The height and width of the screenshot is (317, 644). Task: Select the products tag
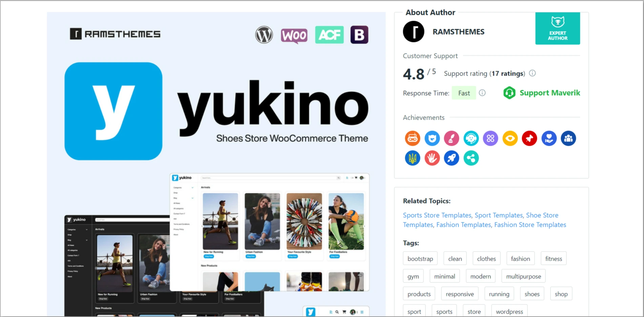pyautogui.click(x=419, y=294)
